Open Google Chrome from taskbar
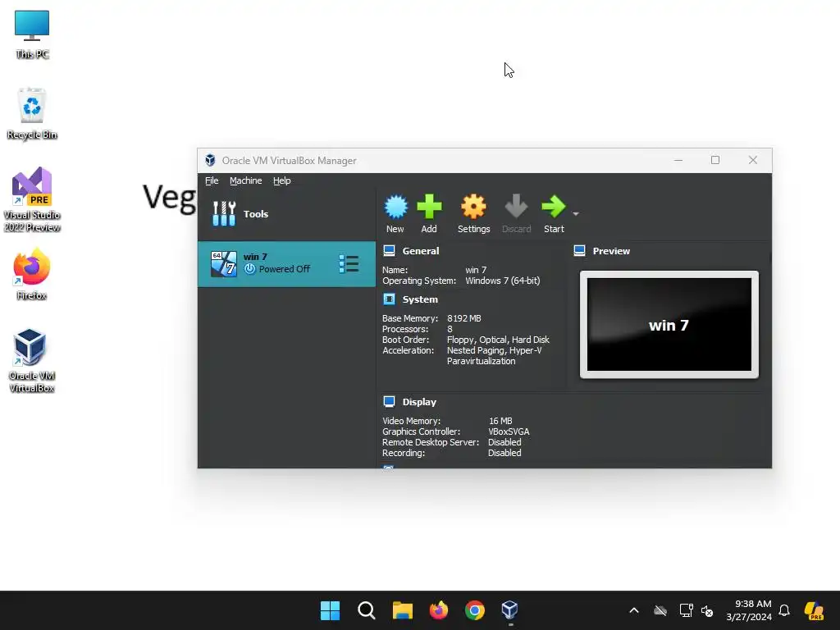840x630 pixels. coord(475,610)
